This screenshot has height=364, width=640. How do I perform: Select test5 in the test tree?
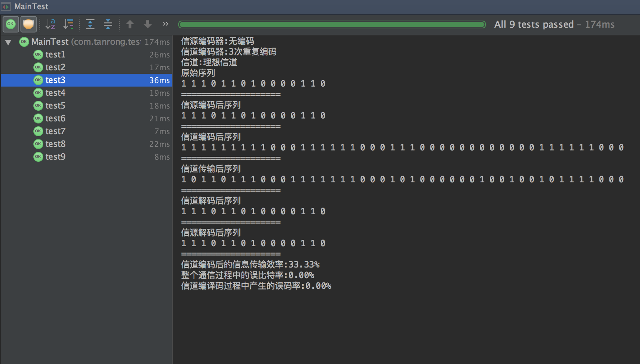pyautogui.click(x=86, y=106)
